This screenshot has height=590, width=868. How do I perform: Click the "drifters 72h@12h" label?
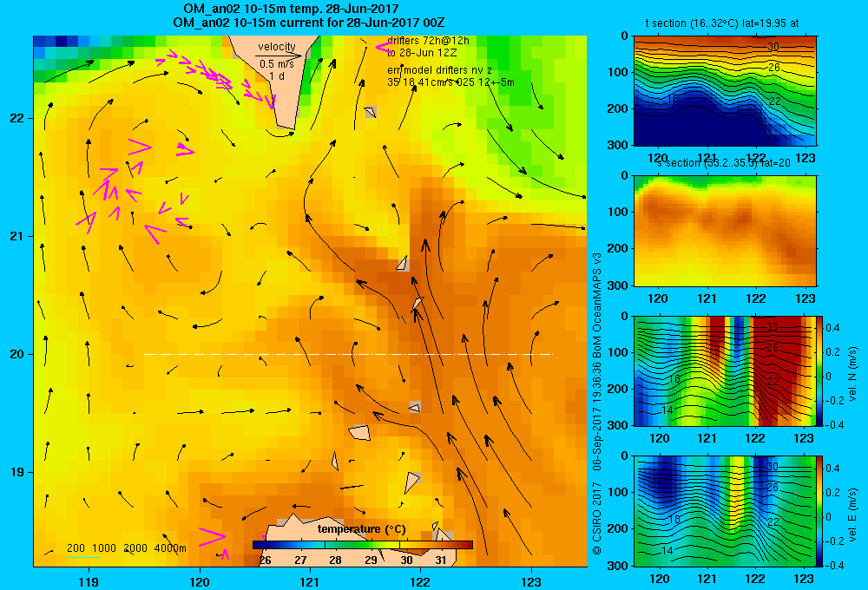(x=429, y=41)
